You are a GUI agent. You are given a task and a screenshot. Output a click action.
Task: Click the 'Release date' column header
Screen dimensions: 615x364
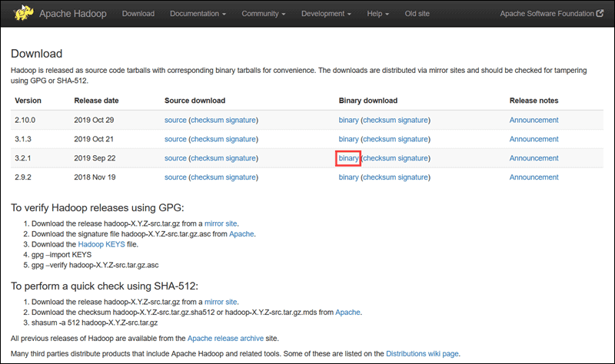tap(96, 101)
